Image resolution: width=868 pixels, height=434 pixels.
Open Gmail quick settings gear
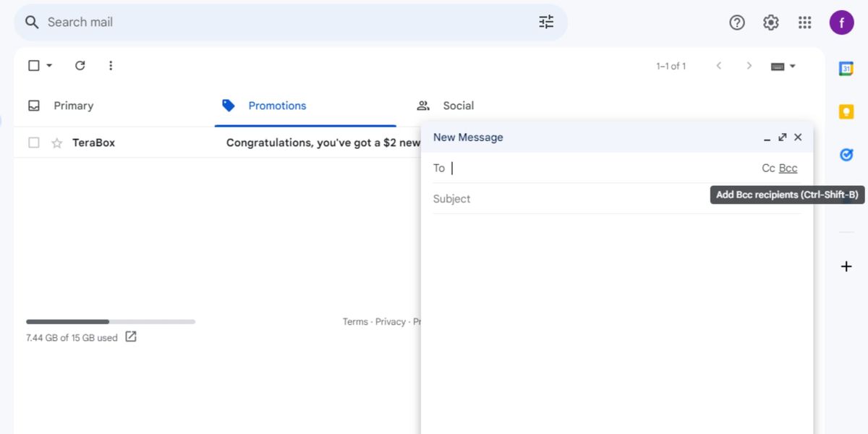point(770,22)
